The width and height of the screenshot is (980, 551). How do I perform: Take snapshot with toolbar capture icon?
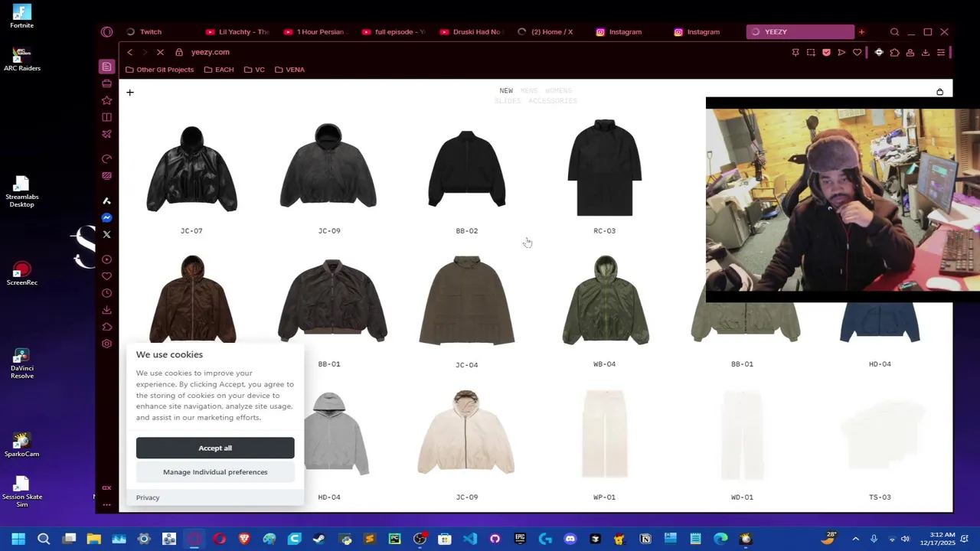tap(811, 52)
